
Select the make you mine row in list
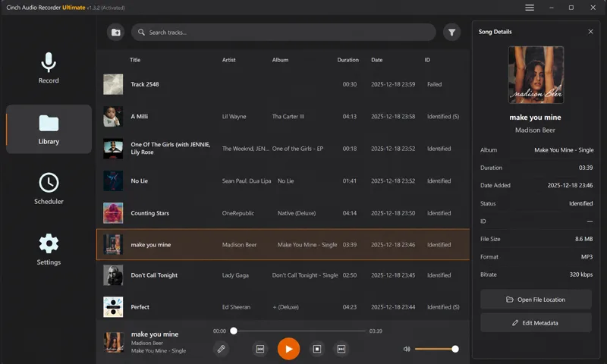click(x=283, y=244)
